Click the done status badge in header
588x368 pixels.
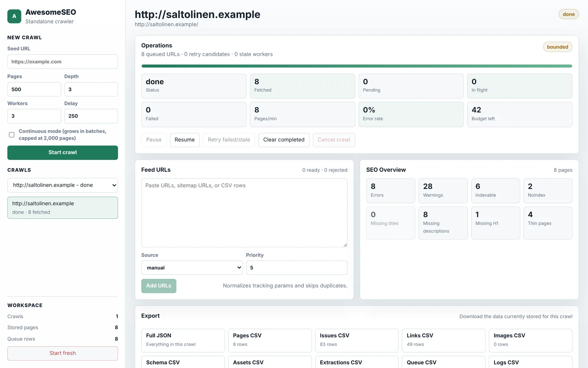(x=569, y=14)
